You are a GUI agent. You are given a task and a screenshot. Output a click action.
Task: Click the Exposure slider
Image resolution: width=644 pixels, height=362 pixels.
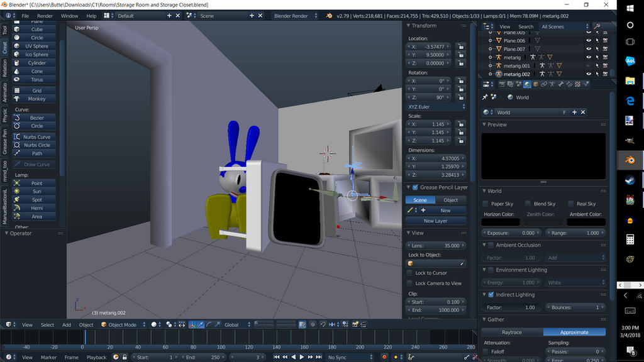[511, 233]
